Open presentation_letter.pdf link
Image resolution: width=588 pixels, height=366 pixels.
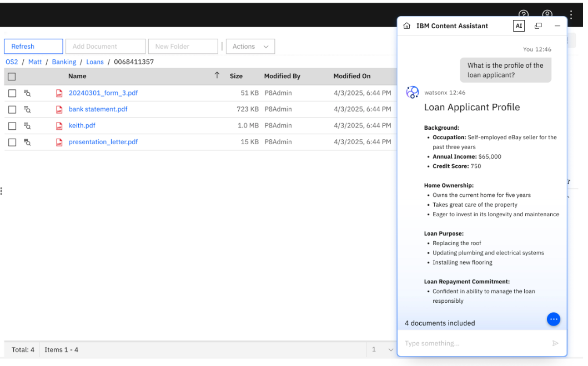(x=103, y=142)
